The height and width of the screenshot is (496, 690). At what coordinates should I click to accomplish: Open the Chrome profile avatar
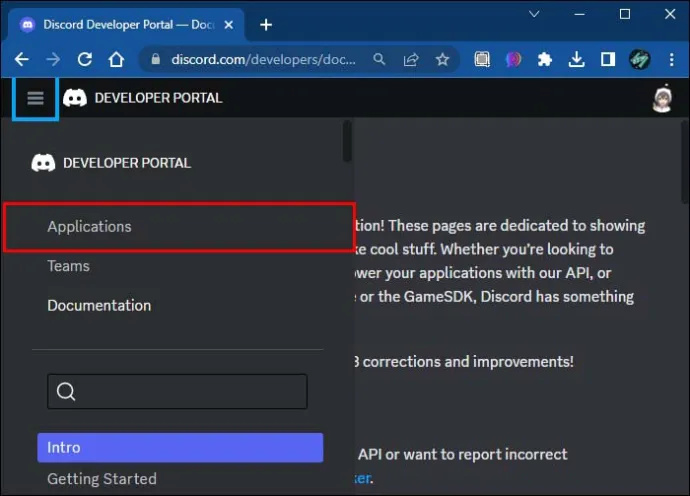pos(639,59)
